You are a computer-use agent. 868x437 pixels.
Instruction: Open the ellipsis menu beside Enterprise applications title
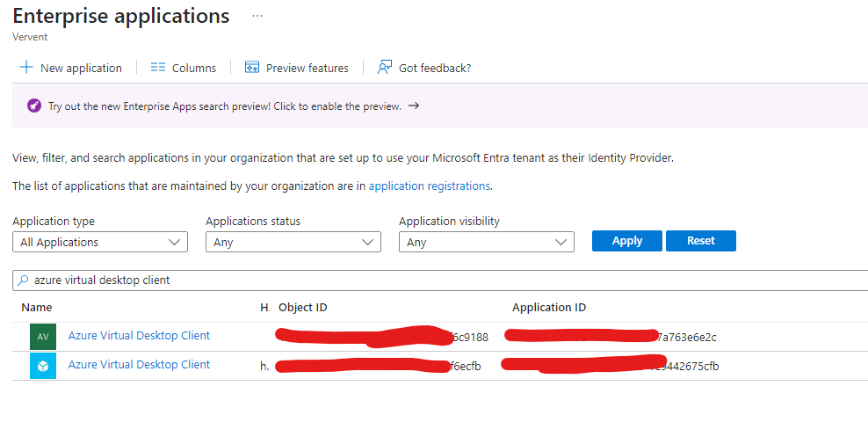tap(257, 16)
